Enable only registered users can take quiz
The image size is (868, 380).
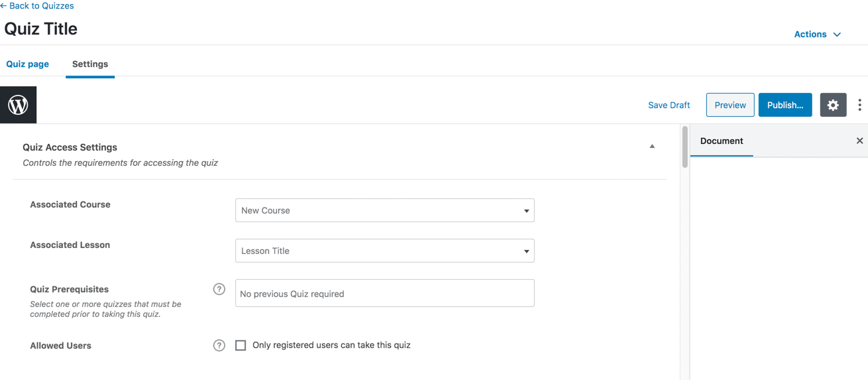pos(241,346)
